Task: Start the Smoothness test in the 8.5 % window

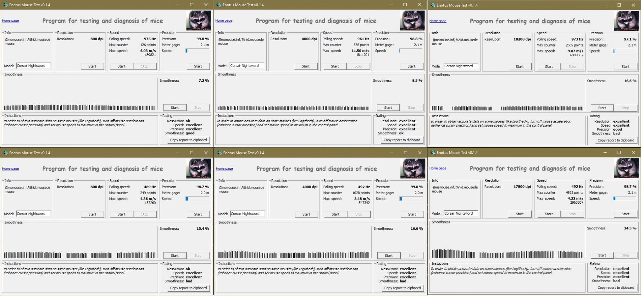Action: (388, 107)
